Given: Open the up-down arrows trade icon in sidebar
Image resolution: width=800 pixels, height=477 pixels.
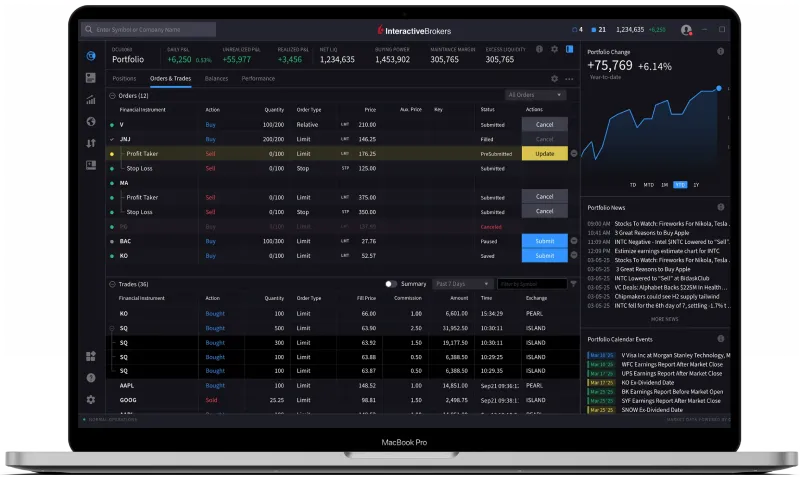Looking at the screenshot, I should point(91,143).
